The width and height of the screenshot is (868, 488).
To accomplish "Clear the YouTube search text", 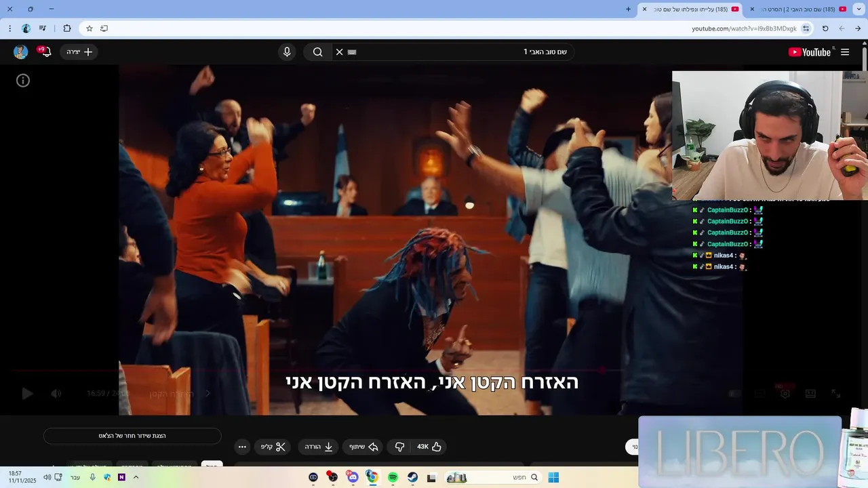I will click(340, 52).
